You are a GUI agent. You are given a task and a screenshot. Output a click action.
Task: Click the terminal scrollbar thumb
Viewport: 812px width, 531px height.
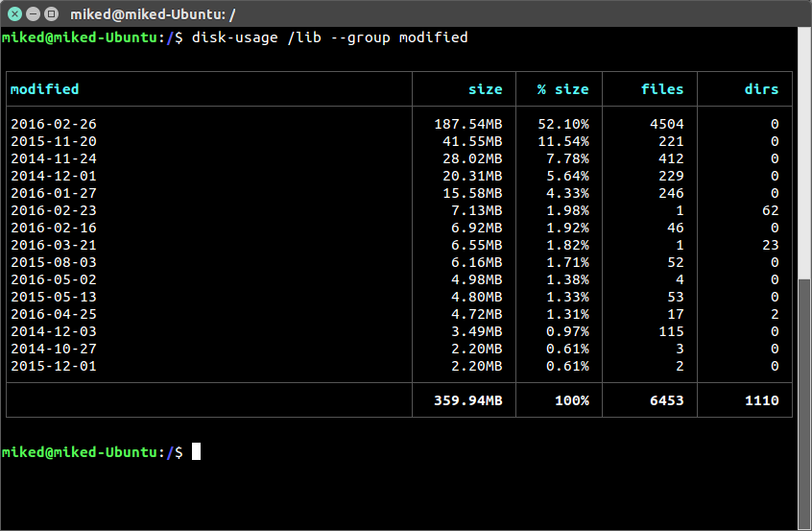[804, 404]
